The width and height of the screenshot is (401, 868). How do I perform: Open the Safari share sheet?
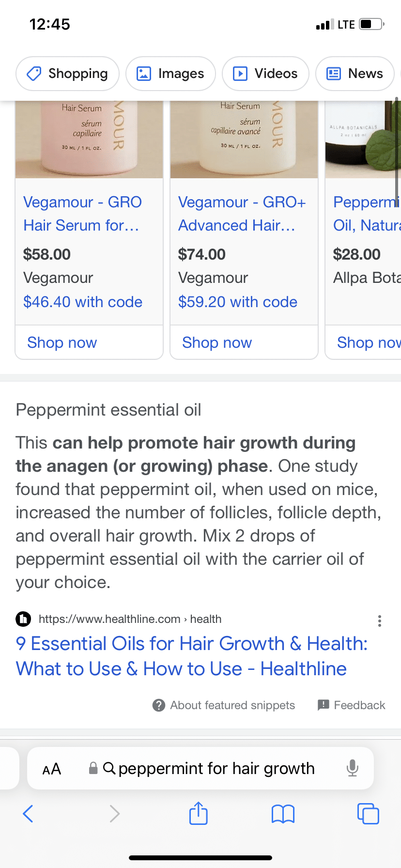(x=199, y=813)
